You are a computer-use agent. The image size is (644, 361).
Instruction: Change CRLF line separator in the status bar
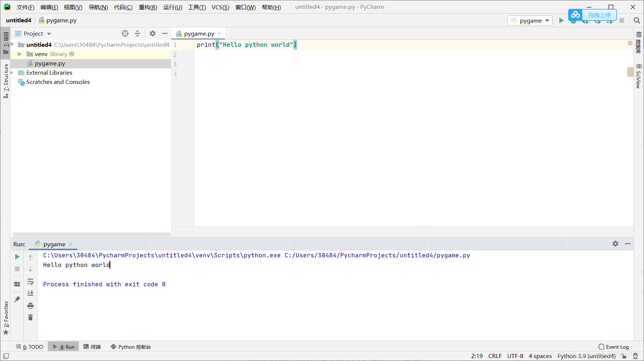click(495, 356)
